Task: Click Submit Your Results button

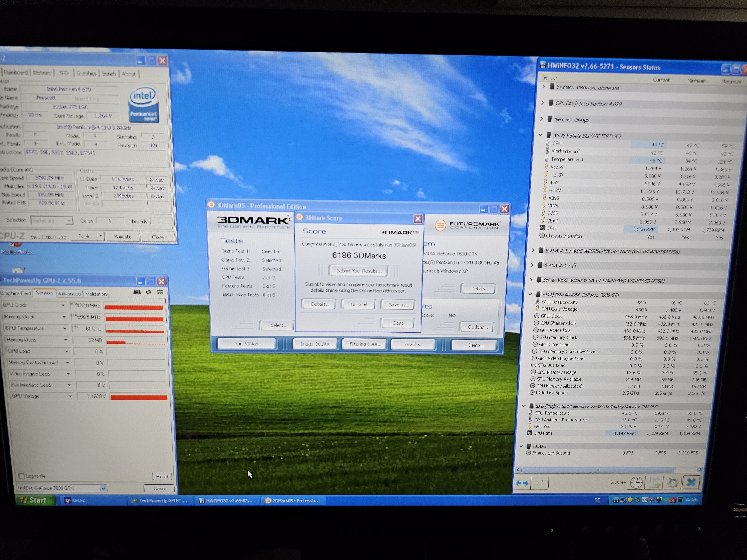Action: 359,271
